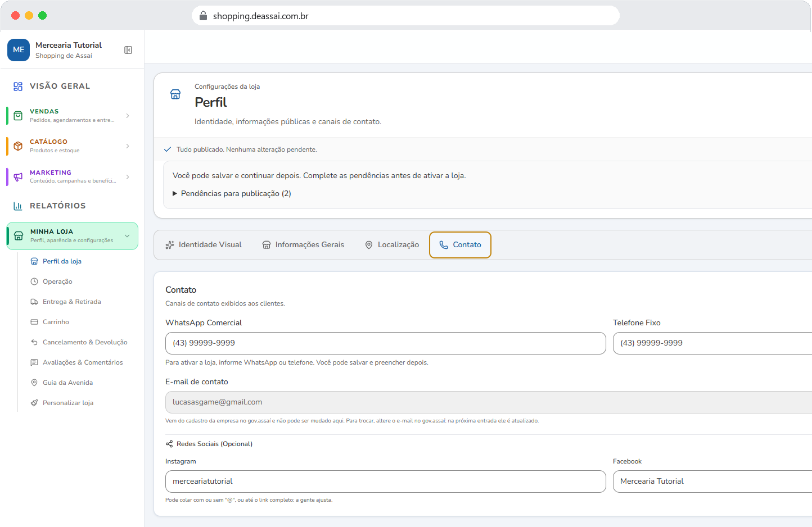Click the WhatsApp Comercial input field
This screenshot has height=527, width=812.
pyautogui.click(x=386, y=343)
